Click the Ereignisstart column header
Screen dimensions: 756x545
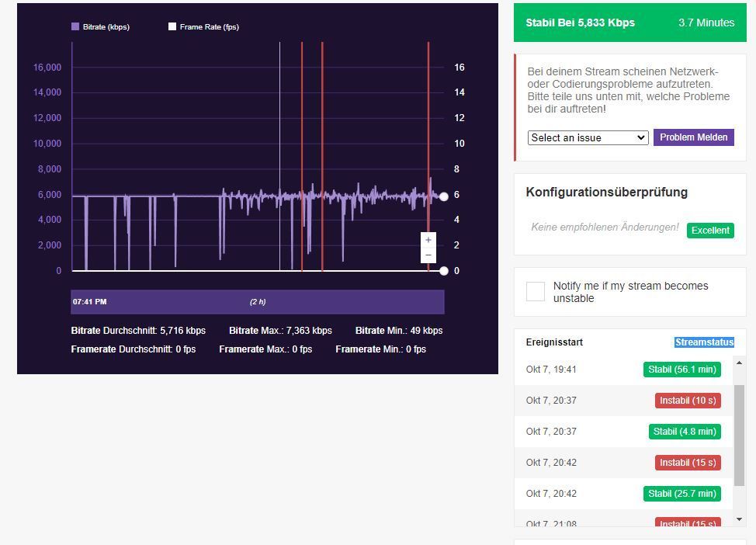(555, 342)
